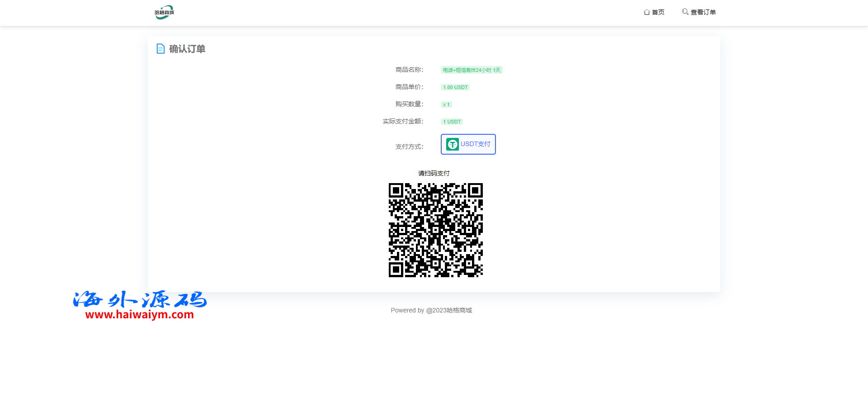Click the 哈格商城 logo in header
This screenshot has height=416, width=868.
164,12
